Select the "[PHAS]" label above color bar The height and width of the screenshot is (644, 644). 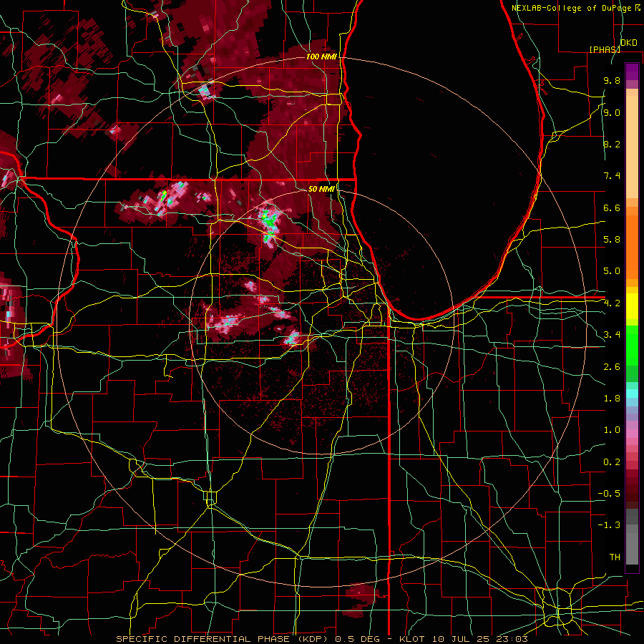click(605, 49)
